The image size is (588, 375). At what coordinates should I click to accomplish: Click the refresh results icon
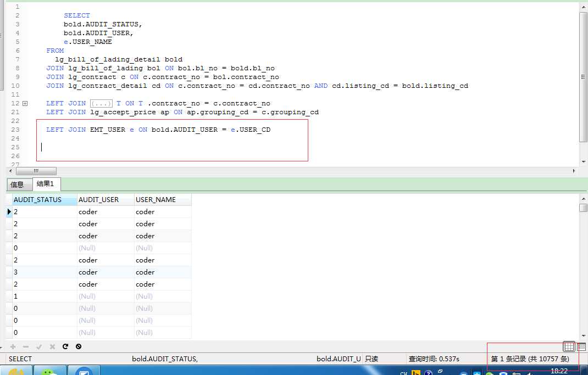click(x=65, y=346)
